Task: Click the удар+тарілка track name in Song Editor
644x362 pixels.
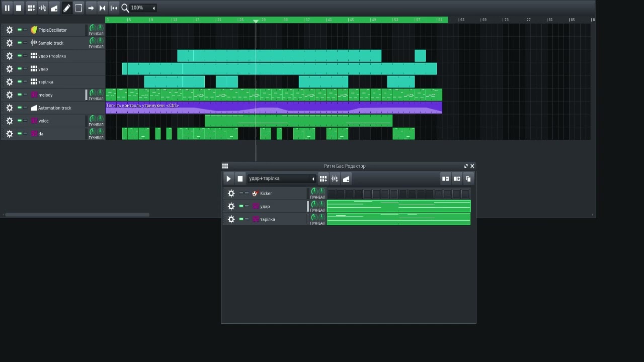Action: tap(52, 56)
